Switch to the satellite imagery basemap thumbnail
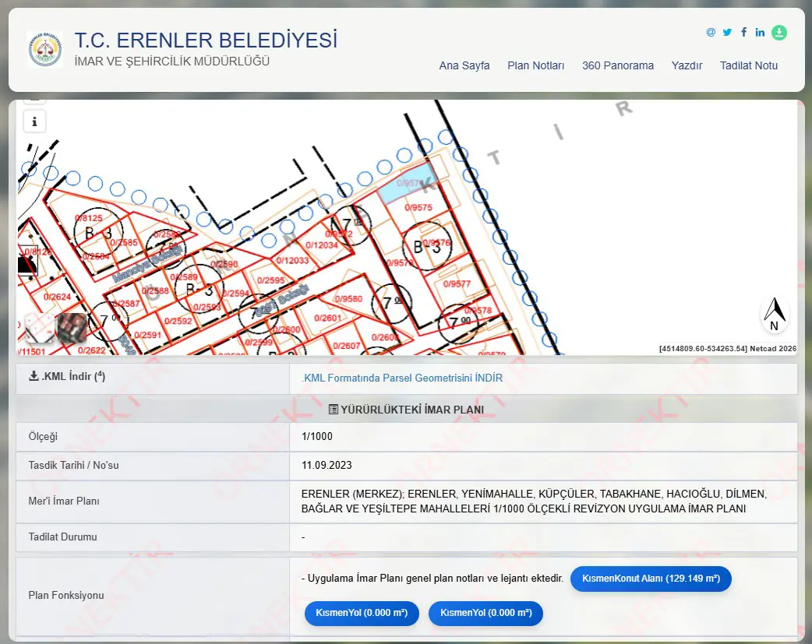Viewport: 812px width, 644px height. (72, 328)
